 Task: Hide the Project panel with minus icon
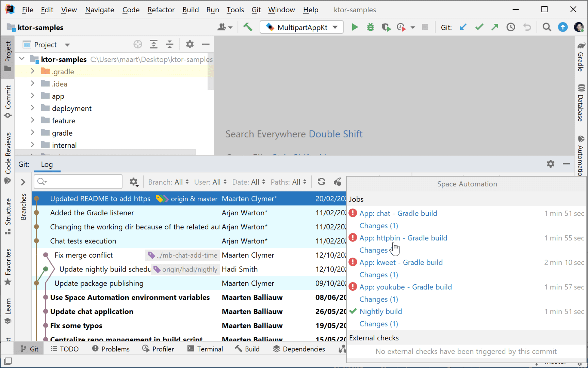tap(206, 44)
